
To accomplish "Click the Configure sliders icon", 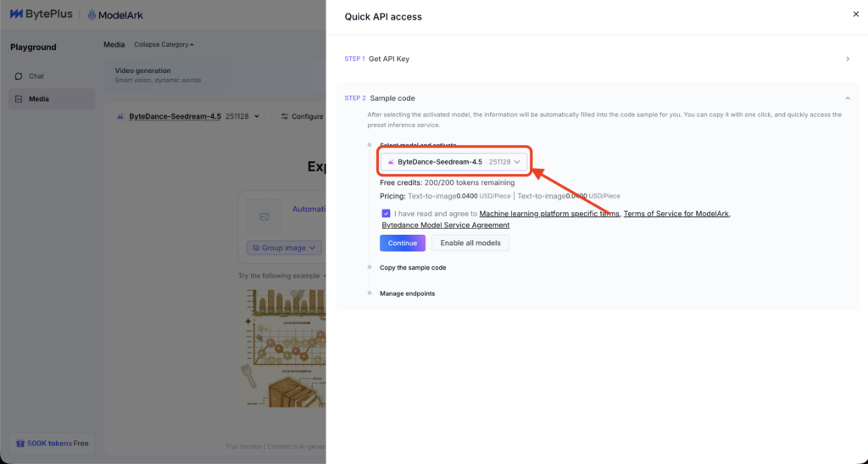I will 285,116.
